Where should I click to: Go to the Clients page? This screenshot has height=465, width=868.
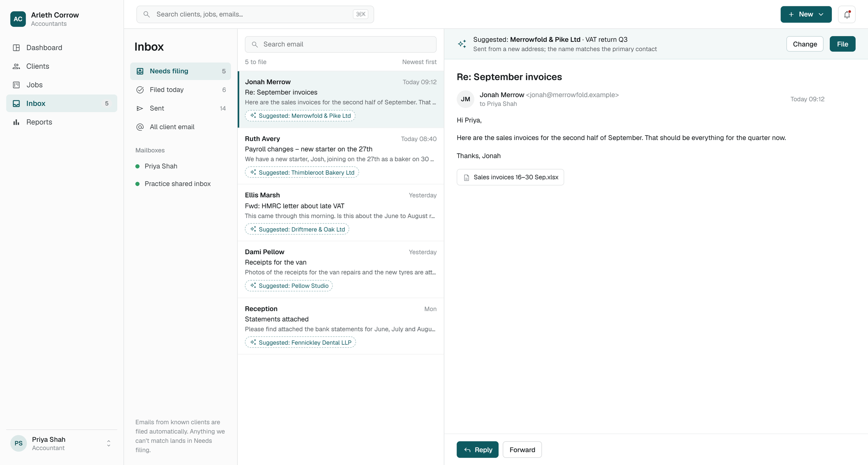(x=62, y=66)
